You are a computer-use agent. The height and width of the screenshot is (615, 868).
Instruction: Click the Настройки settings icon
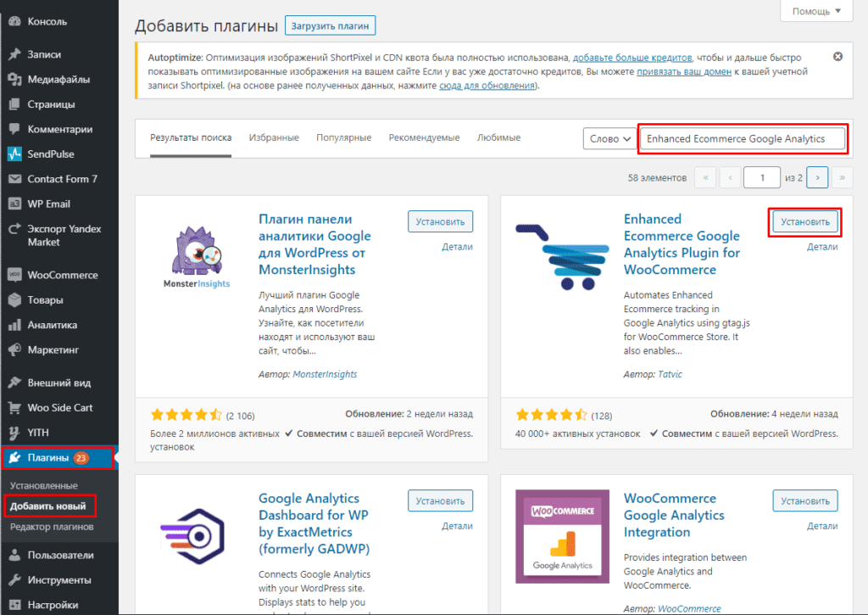15,605
